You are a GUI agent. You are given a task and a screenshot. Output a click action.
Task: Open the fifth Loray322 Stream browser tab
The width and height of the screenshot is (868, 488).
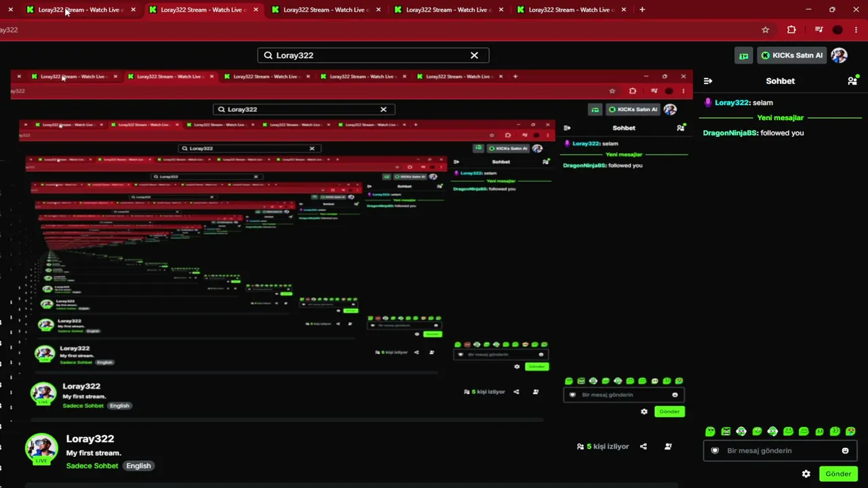tap(571, 9)
